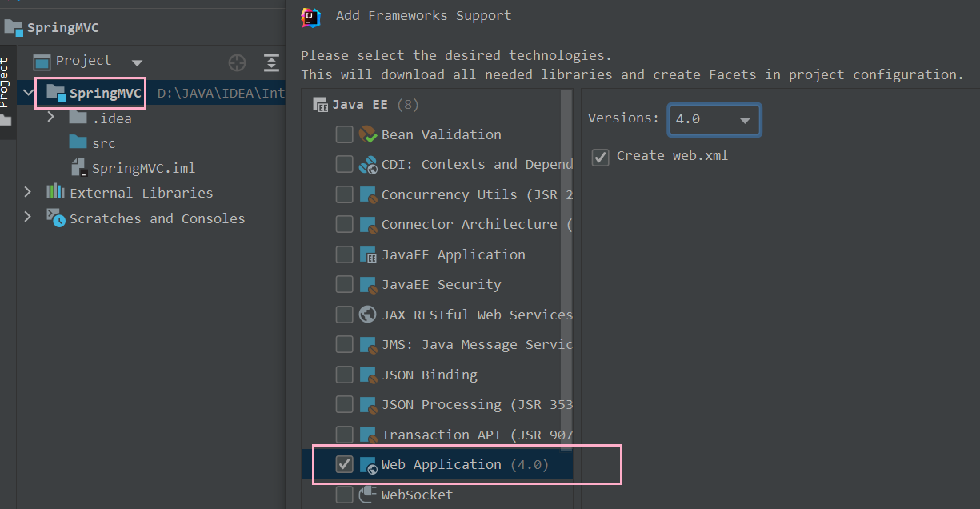980x509 pixels.
Task: Click the "WebSocket" label
Action: tap(417, 495)
